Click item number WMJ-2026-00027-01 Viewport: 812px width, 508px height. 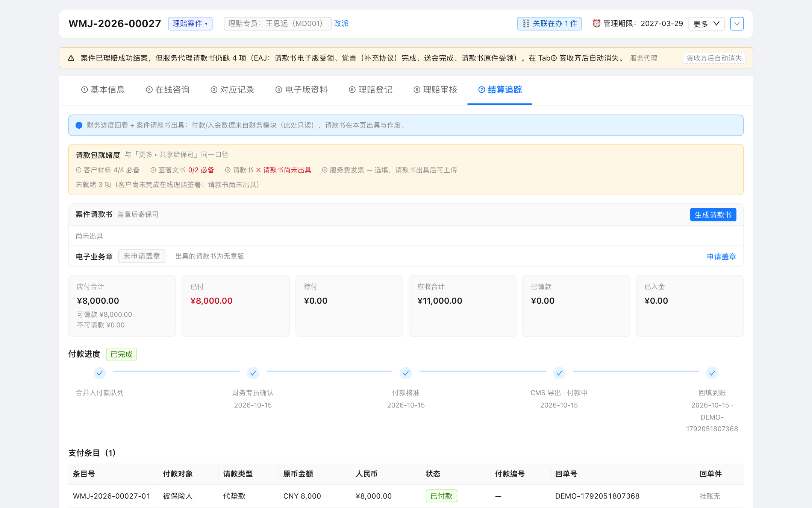112,496
